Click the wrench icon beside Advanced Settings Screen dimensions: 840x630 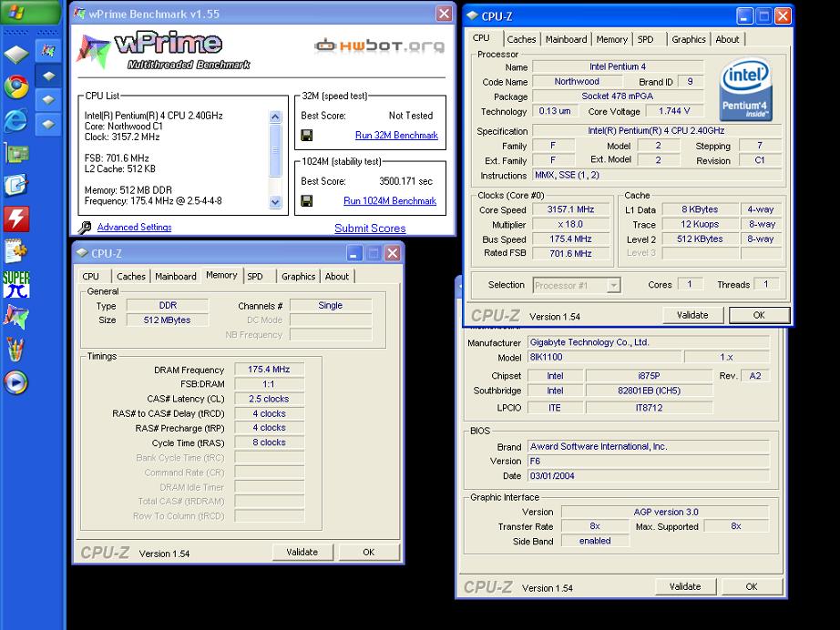[84, 228]
